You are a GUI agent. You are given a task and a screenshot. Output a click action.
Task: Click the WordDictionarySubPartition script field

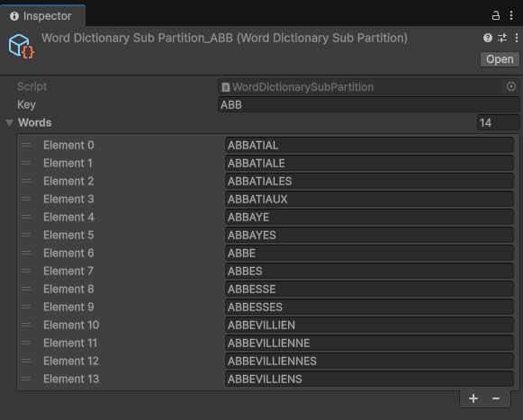(368, 87)
